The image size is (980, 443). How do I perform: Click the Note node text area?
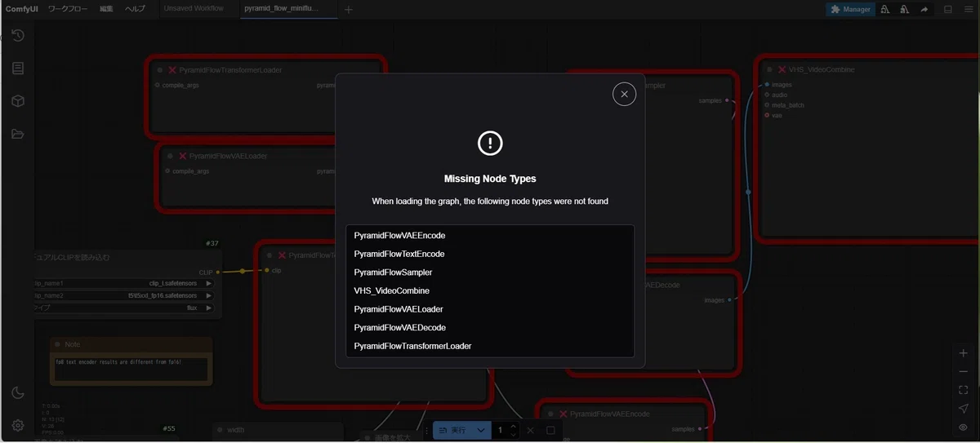[x=131, y=368]
